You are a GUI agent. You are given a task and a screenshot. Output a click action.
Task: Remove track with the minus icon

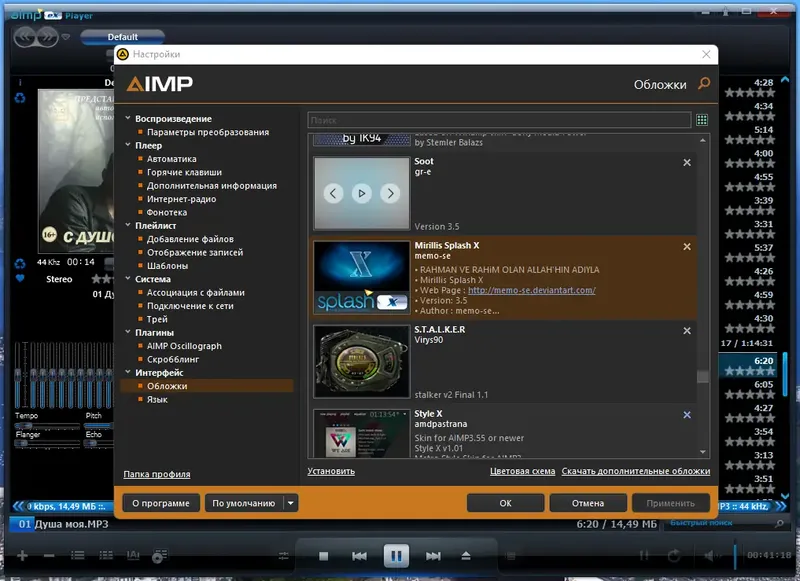point(49,555)
